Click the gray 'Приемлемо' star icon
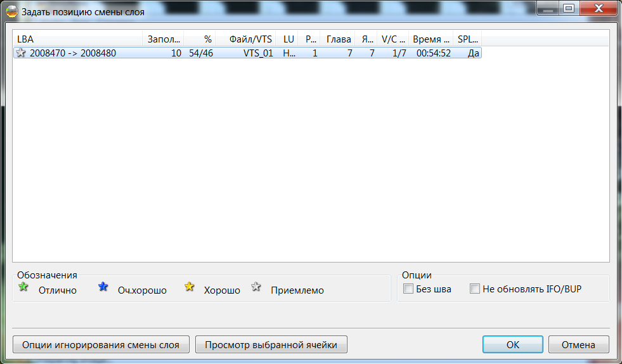This screenshot has width=622, height=364. tap(256, 286)
